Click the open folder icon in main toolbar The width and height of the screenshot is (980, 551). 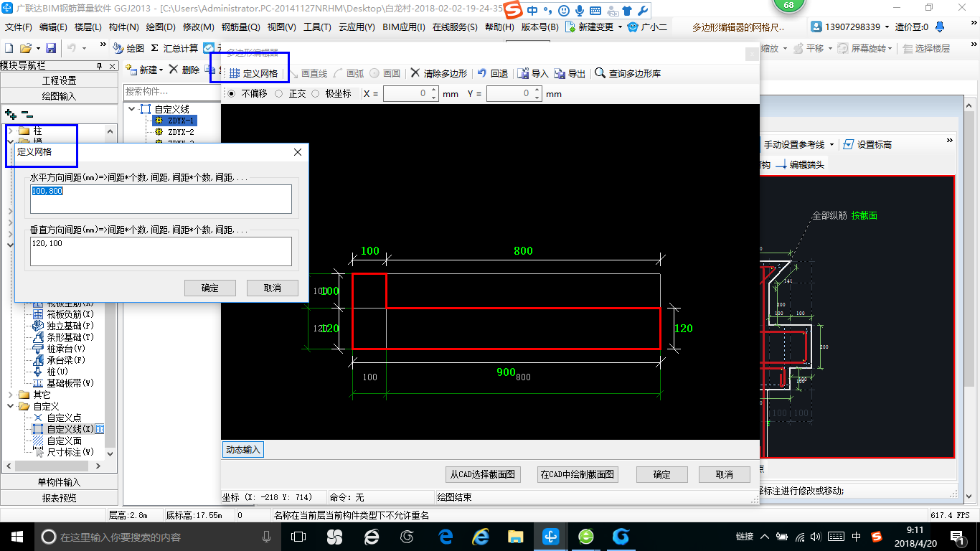point(25,48)
